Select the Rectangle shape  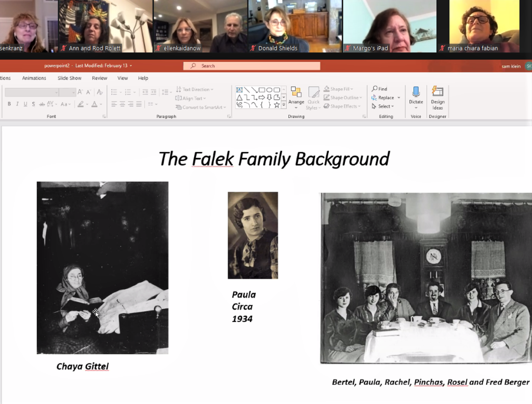[262, 90]
